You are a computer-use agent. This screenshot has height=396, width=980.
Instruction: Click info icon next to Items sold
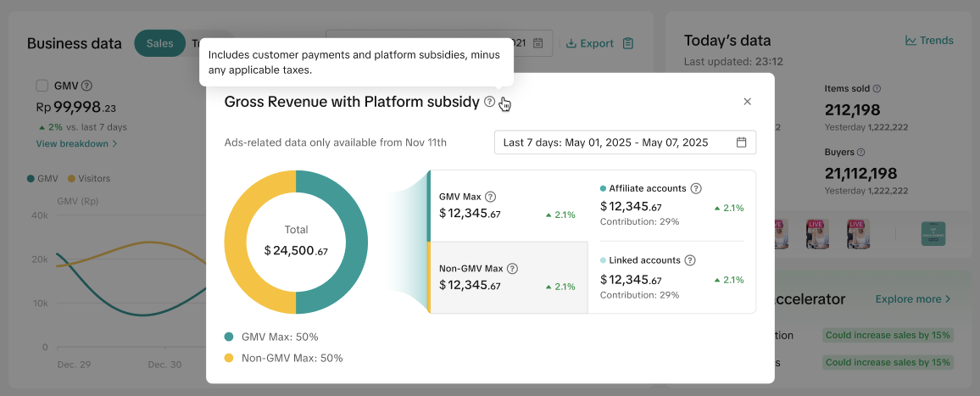[877, 88]
